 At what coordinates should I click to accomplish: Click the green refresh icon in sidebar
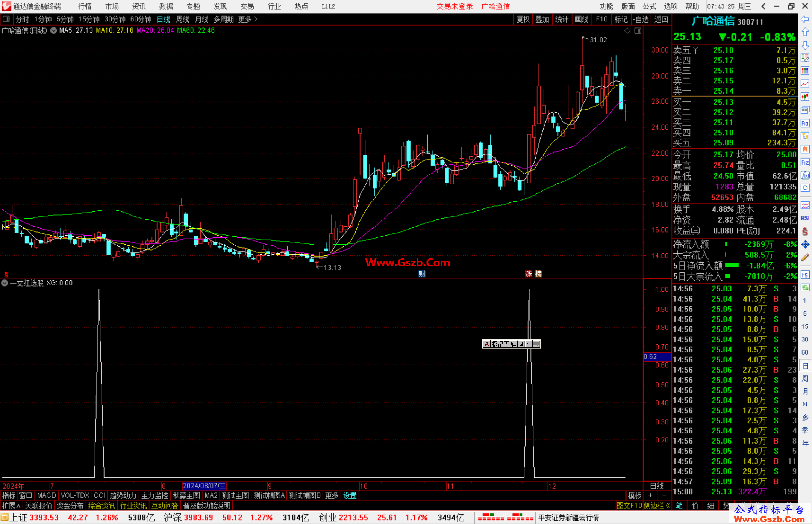(805, 288)
